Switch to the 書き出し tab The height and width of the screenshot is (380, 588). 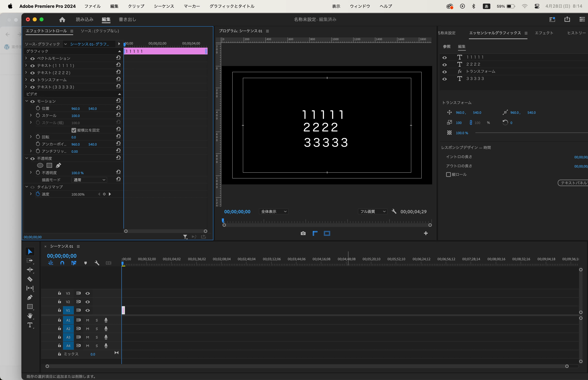click(127, 20)
